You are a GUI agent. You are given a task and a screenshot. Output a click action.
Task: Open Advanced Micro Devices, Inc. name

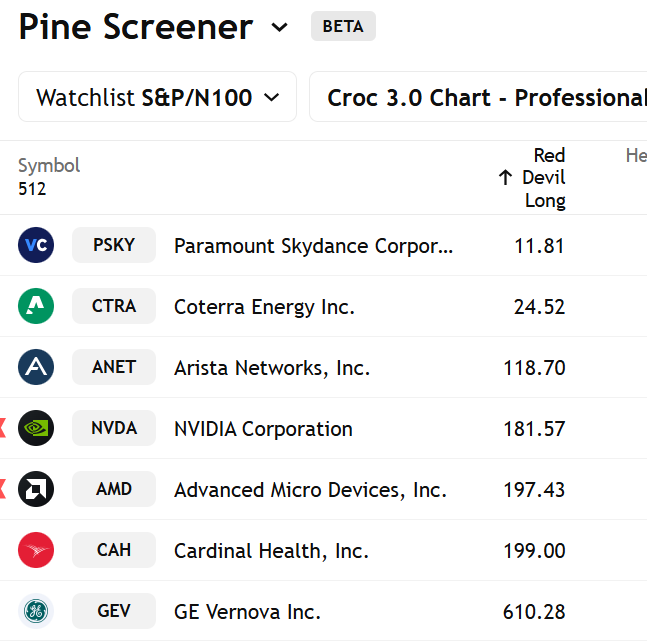pos(310,490)
